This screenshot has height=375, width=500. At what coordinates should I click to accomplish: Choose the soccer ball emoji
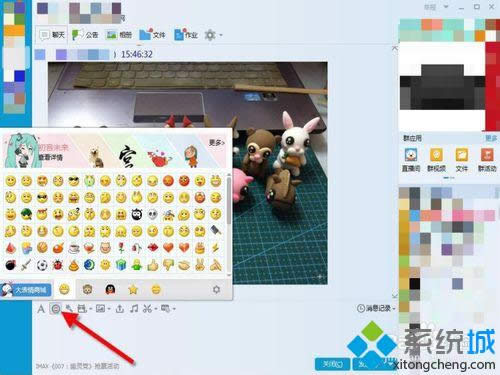coord(42,265)
